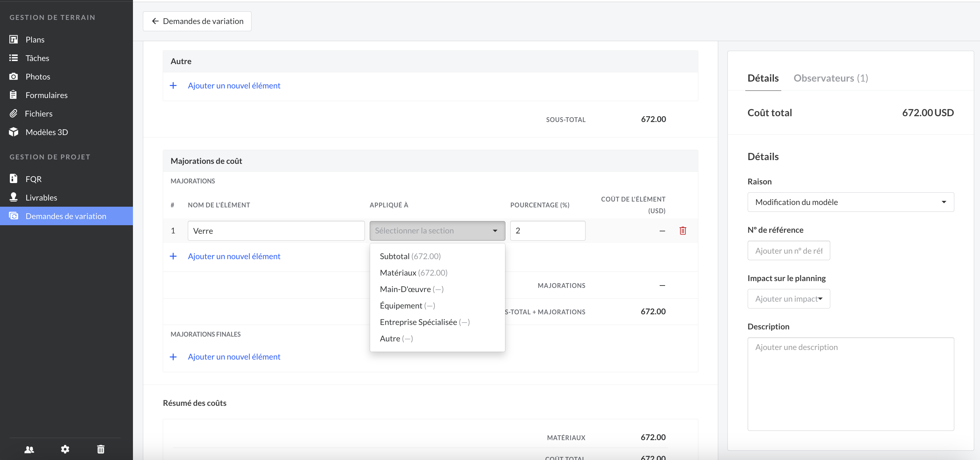980x460 pixels.
Task: Click plus icon under Majorations finales
Action: point(173,356)
